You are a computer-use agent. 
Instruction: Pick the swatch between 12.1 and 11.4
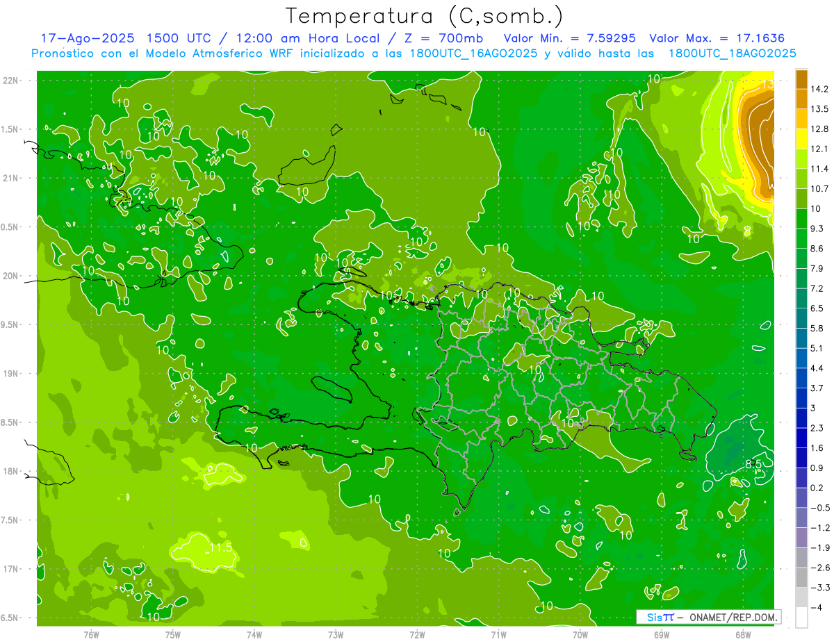801,158
